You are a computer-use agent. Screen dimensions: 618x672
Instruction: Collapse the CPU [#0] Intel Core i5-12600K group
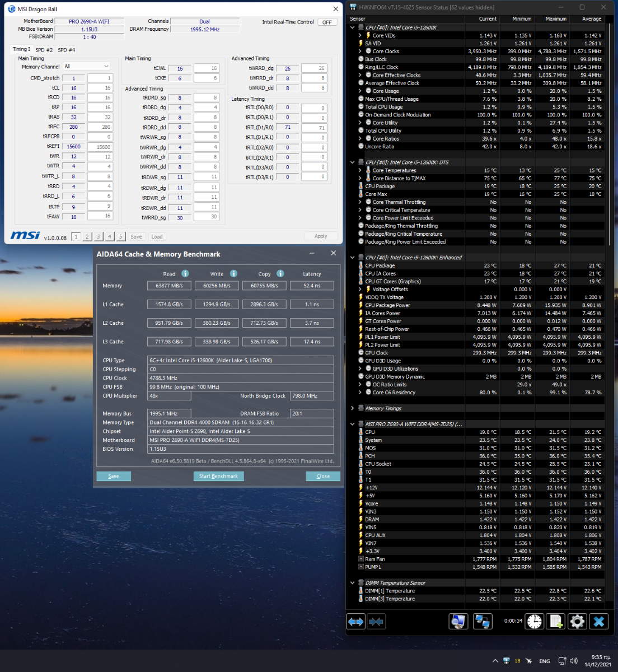point(352,27)
